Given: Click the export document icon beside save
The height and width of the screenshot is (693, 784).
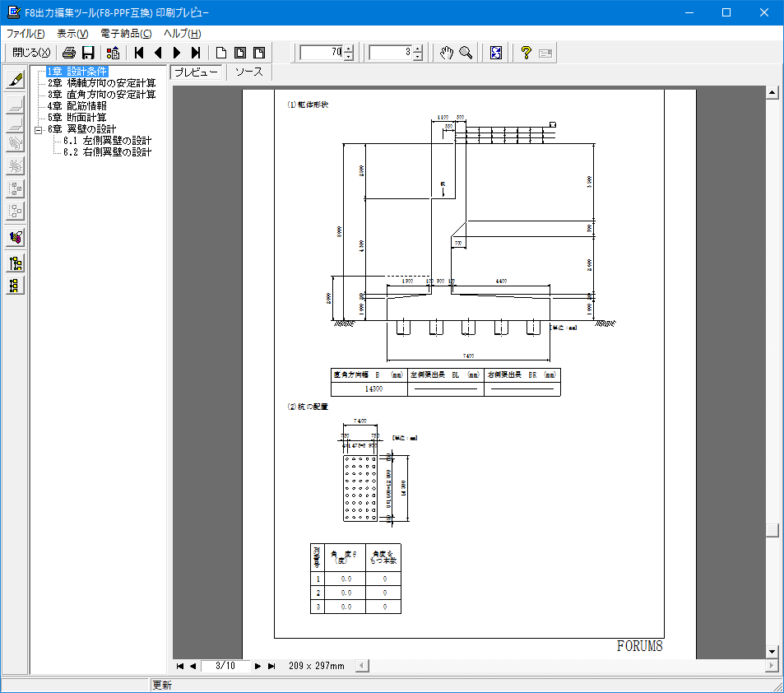Looking at the screenshot, I should pyautogui.click(x=113, y=53).
